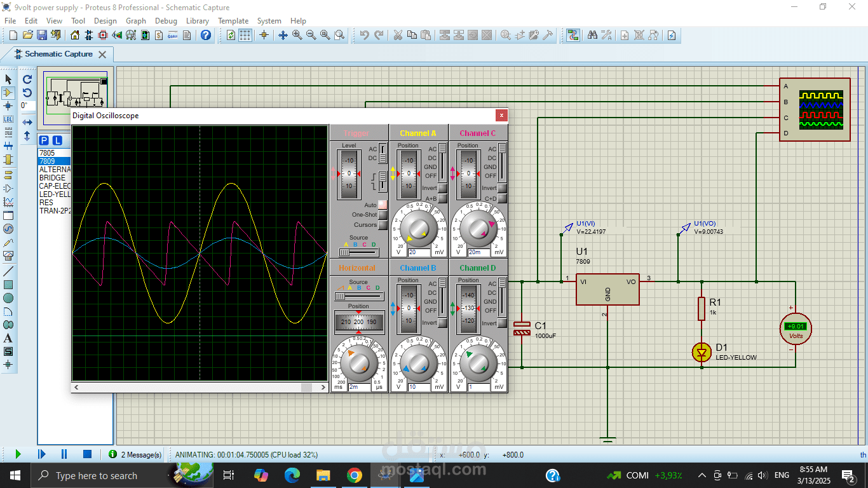Toggle the grid display icon
Image resolution: width=868 pixels, height=488 pixels.
245,35
